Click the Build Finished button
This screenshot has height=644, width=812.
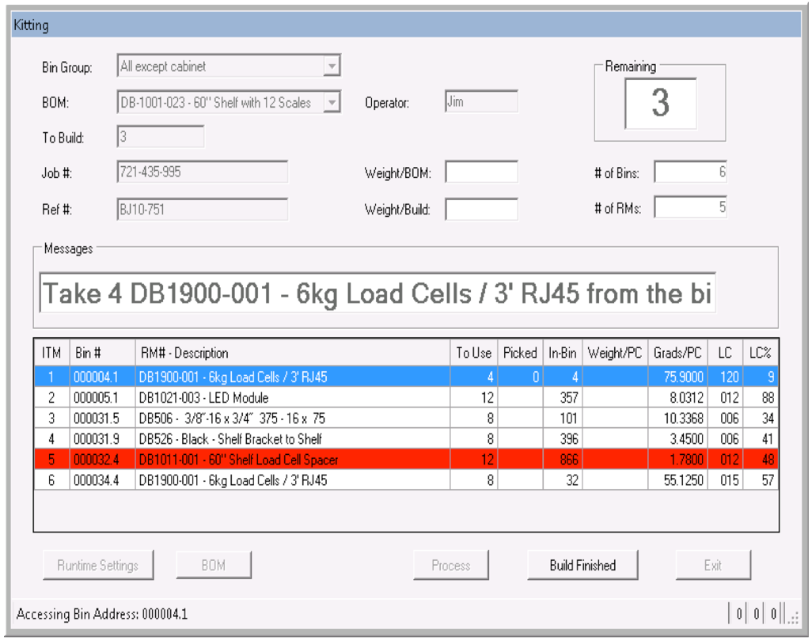point(582,565)
